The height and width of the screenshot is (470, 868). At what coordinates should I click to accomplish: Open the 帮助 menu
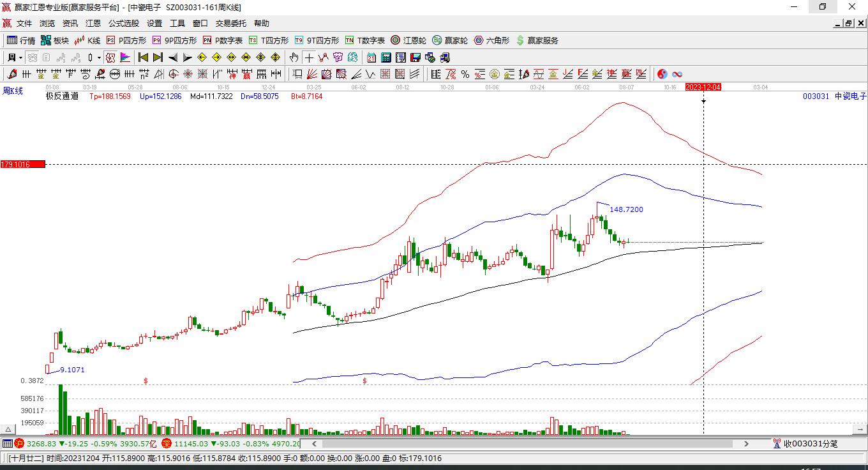[x=262, y=24]
